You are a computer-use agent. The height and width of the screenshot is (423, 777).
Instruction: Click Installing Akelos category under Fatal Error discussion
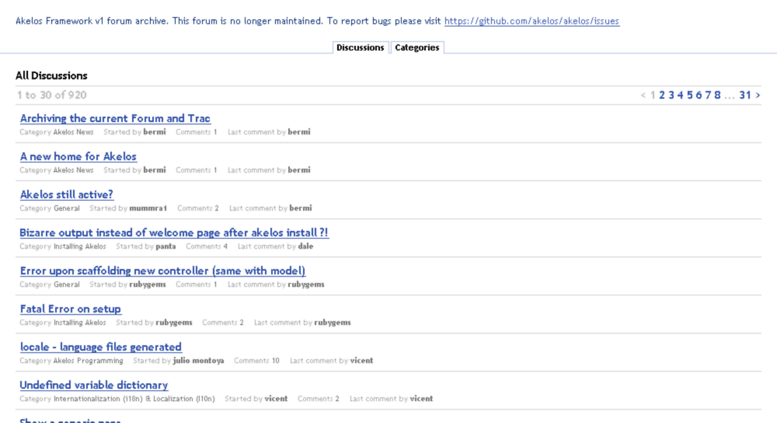(80, 323)
